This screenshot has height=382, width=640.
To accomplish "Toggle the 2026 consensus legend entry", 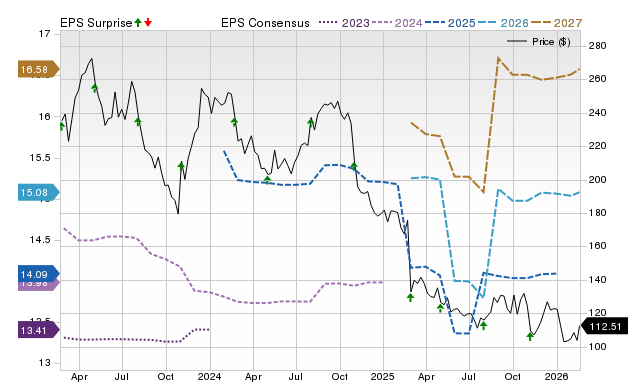I will [x=503, y=23].
